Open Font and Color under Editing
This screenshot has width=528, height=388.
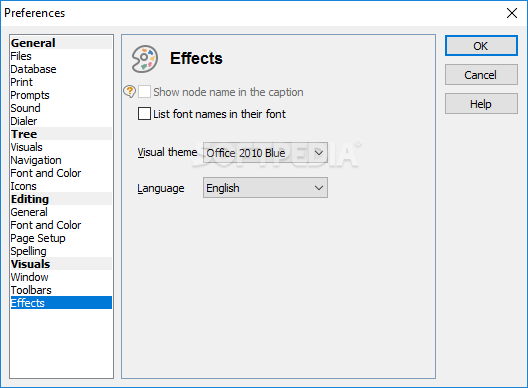tap(61, 225)
